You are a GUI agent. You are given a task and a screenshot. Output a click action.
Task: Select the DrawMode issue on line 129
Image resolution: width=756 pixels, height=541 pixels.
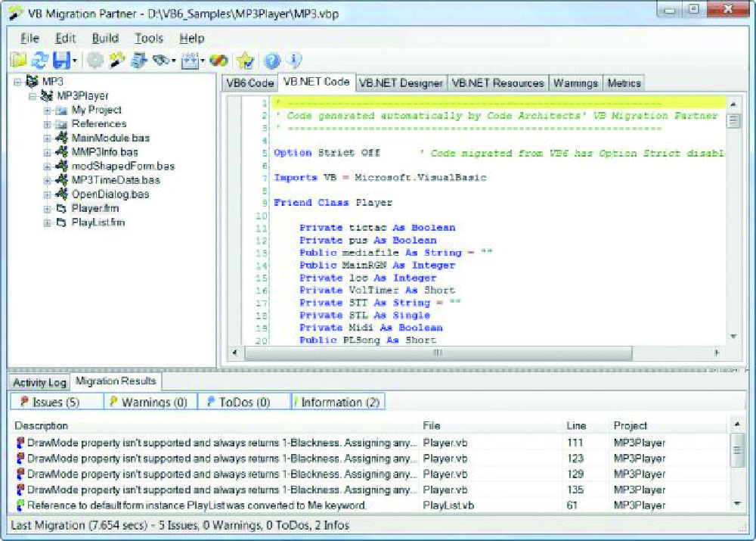click(x=370, y=474)
